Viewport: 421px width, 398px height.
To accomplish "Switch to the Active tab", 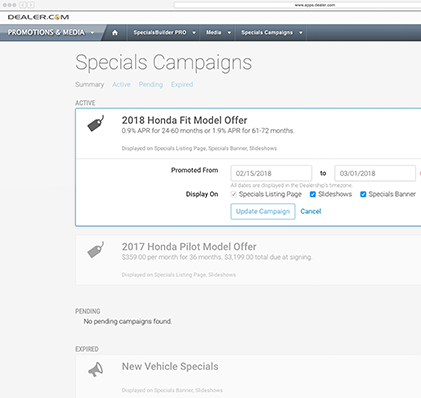I will (x=121, y=85).
